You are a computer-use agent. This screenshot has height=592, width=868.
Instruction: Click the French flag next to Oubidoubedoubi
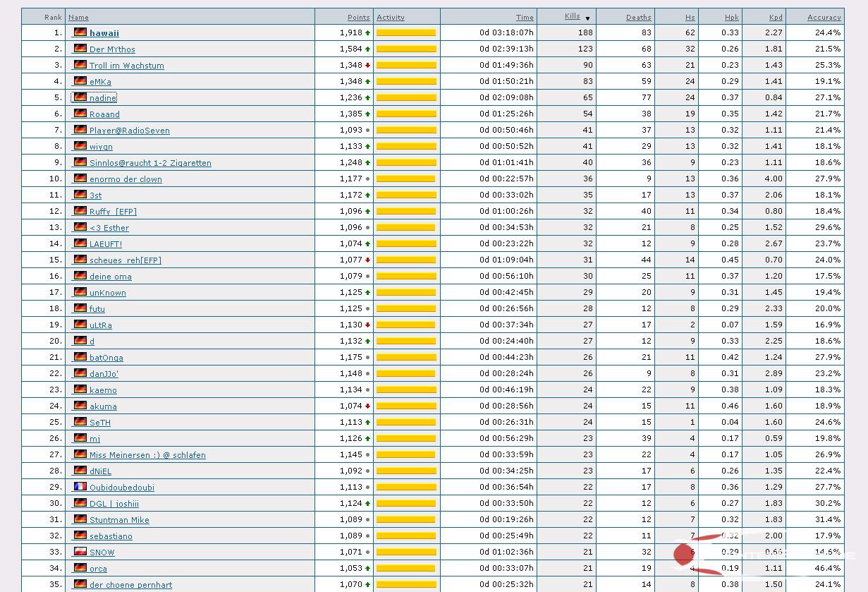[80, 487]
